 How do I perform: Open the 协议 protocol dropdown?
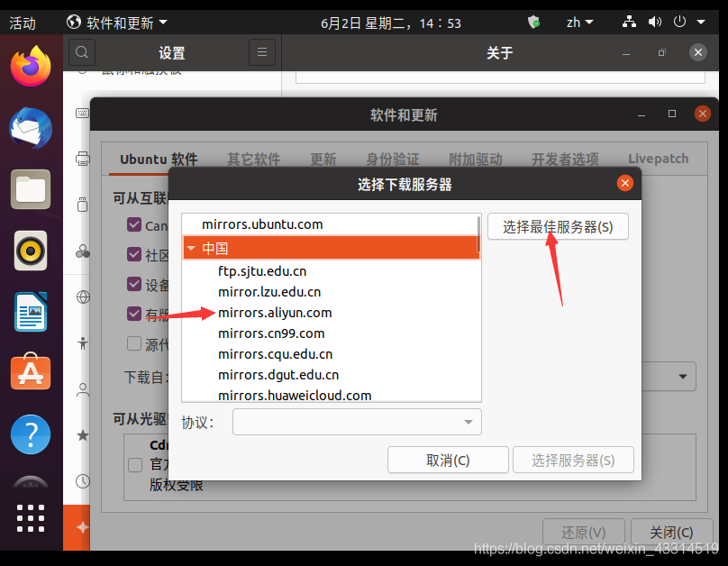point(357,422)
